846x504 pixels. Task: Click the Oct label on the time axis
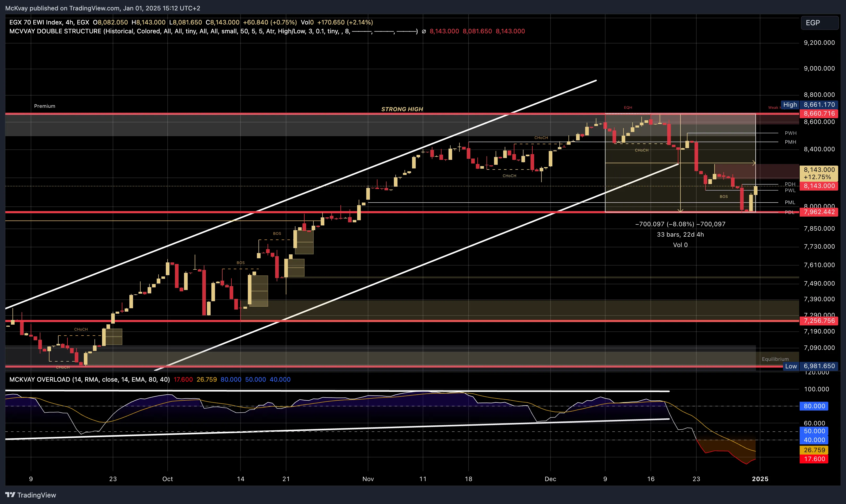167,479
